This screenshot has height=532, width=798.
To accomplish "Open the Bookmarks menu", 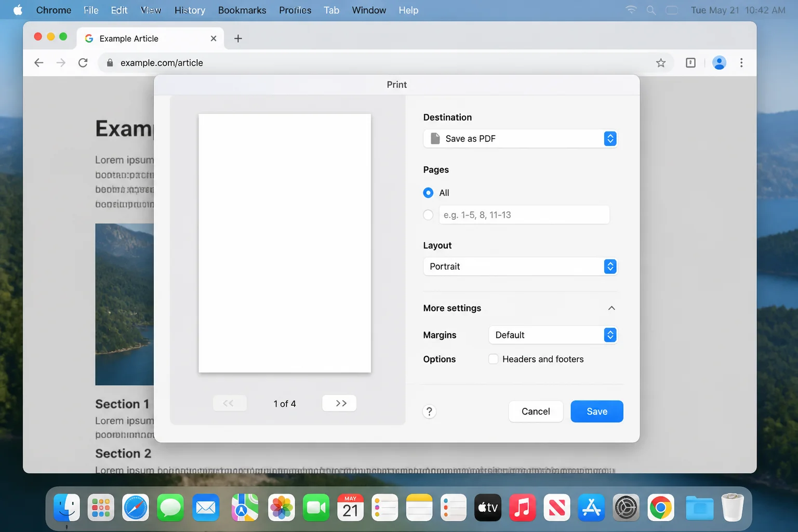I will 242,10.
